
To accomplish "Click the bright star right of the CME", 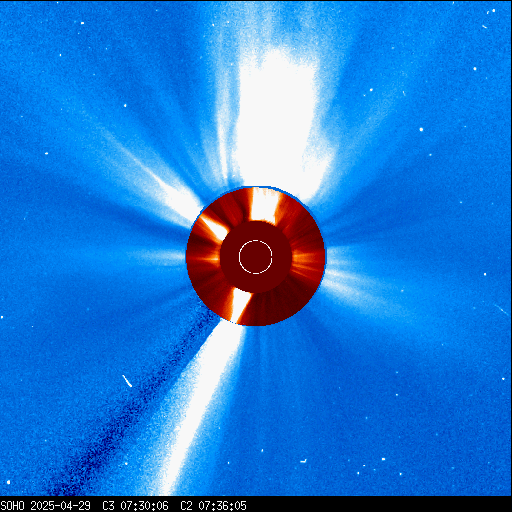I will 421,129.
